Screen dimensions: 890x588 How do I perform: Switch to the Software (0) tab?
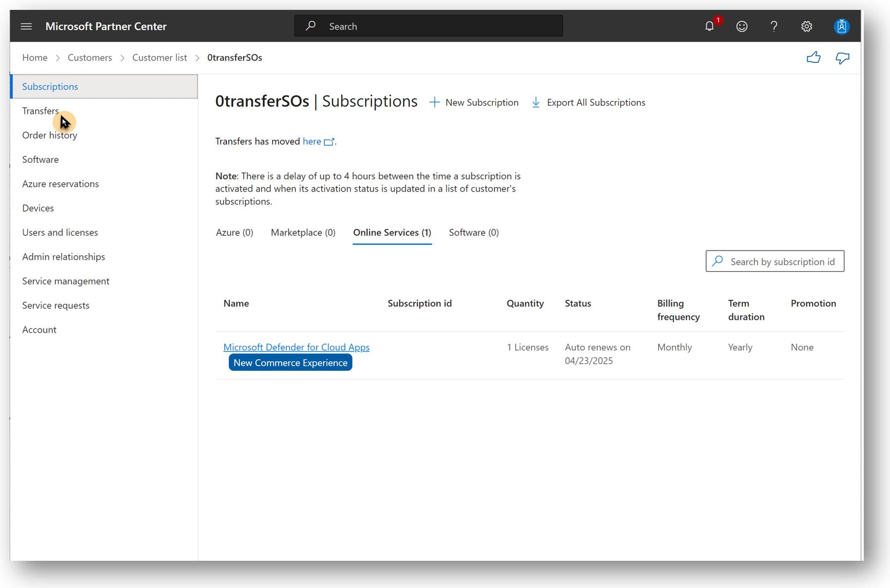point(474,232)
